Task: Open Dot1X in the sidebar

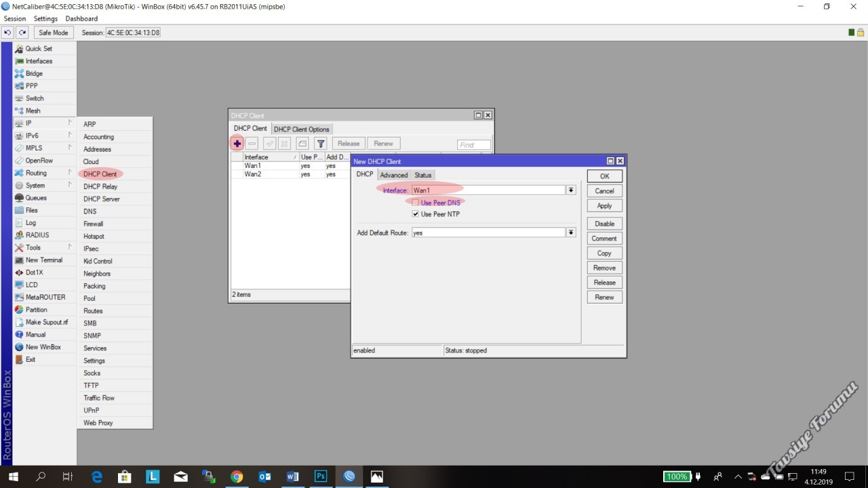Action: pos(34,272)
